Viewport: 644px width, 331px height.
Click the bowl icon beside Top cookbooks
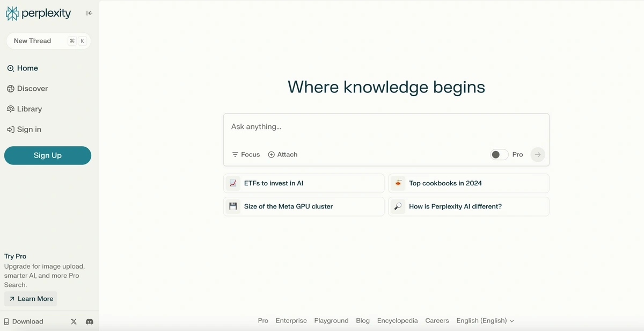coord(398,183)
